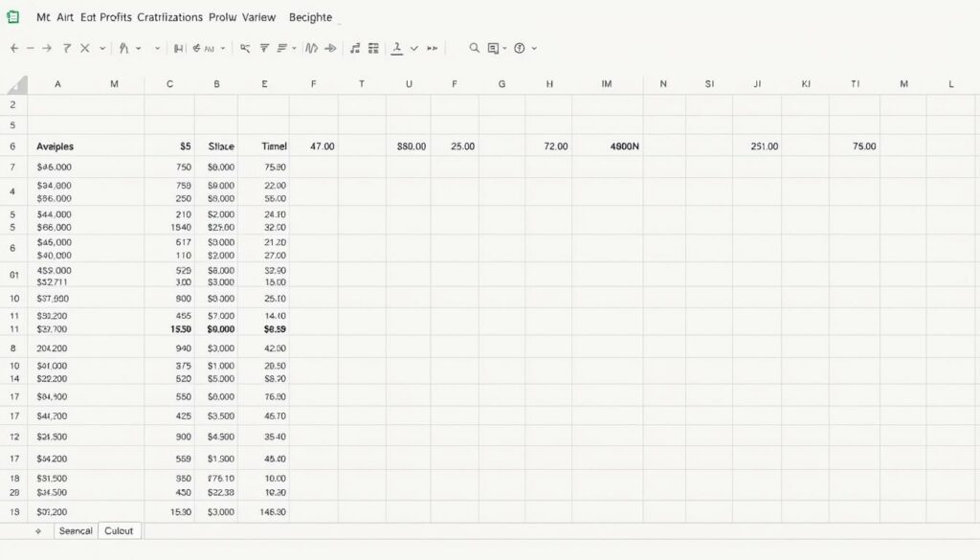
Task: Open the Prolw menu
Action: [x=222, y=17]
